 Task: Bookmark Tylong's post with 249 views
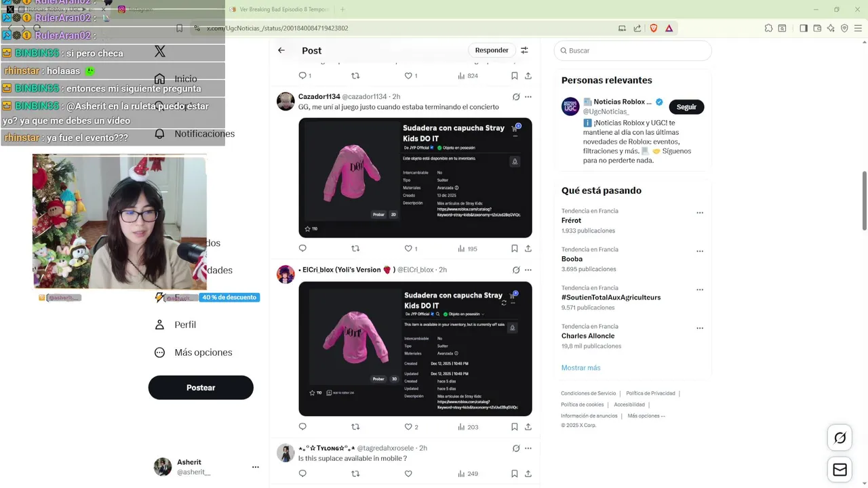coord(515,474)
